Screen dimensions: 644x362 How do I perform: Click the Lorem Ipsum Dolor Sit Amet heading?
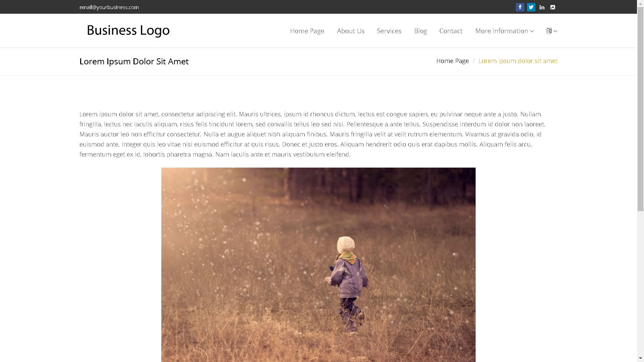pyautogui.click(x=134, y=61)
